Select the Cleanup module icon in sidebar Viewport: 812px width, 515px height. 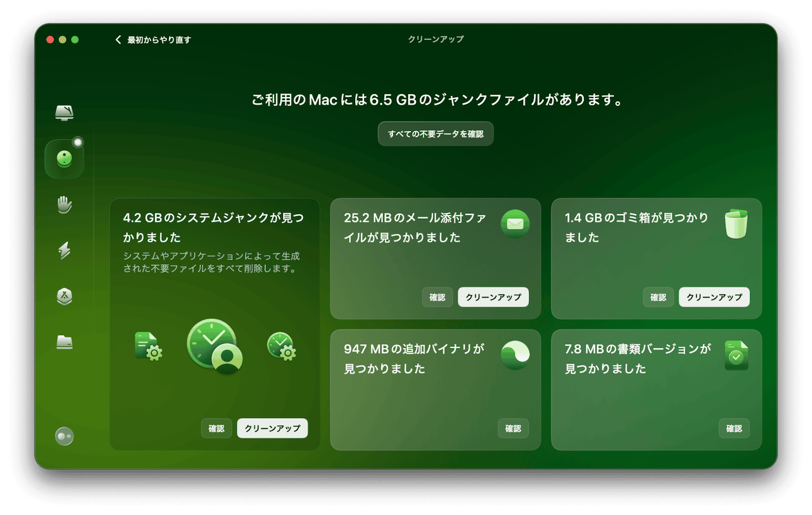coord(64,159)
